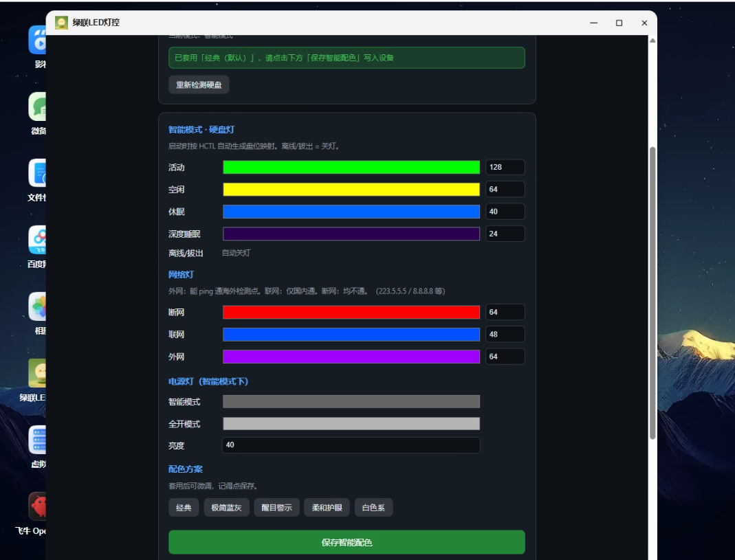Click the 自动关灯 text beside 离线/拔出
Image resolution: width=735 pixels, height=560 pixels.
coord(237,253)
